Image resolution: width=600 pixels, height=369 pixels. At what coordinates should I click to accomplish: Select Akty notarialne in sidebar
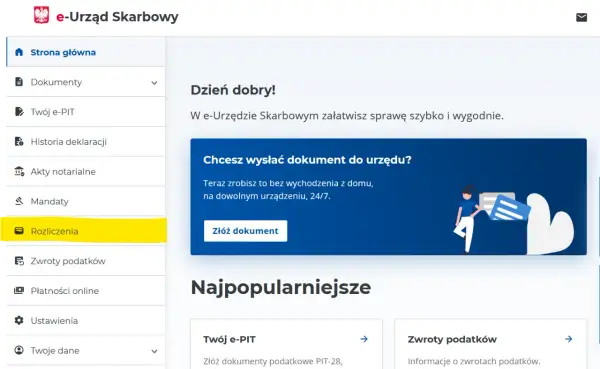pos(86,171)
